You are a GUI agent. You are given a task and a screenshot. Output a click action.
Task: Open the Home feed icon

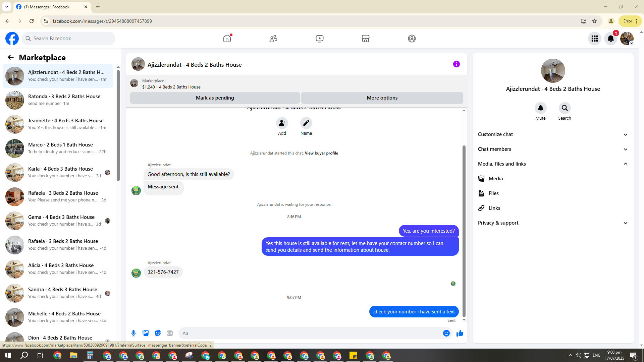pyautogui.click(x=227, y=39)
